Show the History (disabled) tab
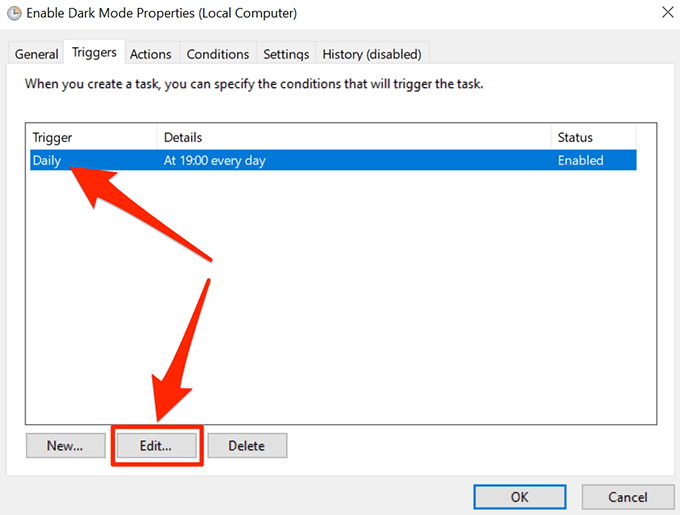Viewport: 680px width, 515px height. click(x=372, y=54)
